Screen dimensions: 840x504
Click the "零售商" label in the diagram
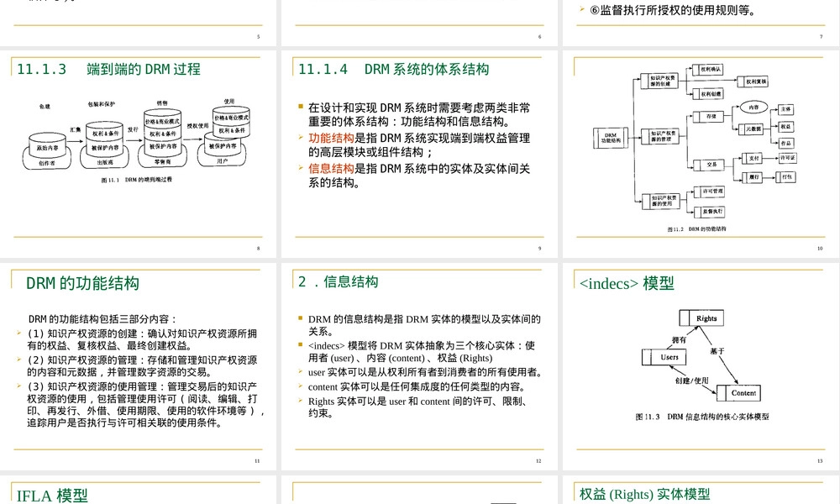pos(162,161)
